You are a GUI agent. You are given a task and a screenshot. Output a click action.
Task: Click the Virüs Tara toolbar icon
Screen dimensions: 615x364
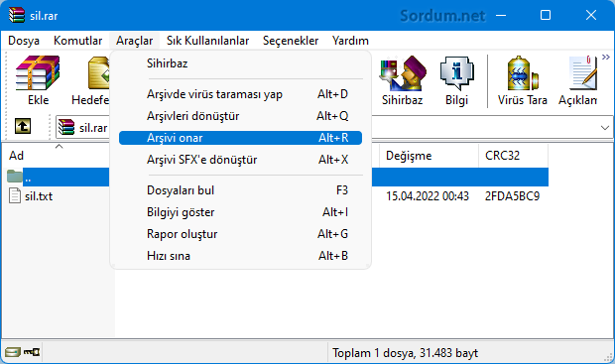pyautogui.click(x=523, y=73)
